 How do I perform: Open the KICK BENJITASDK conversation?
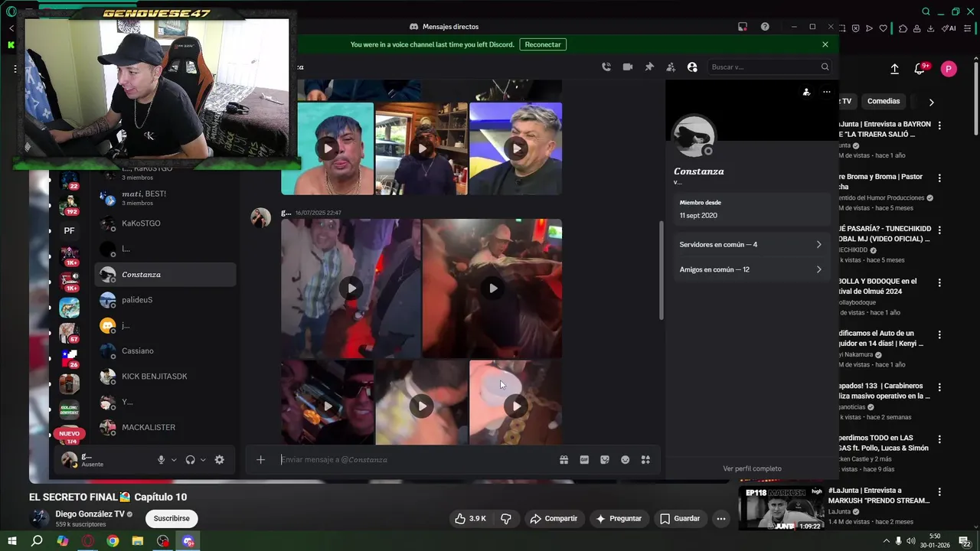tap(165, 377)
